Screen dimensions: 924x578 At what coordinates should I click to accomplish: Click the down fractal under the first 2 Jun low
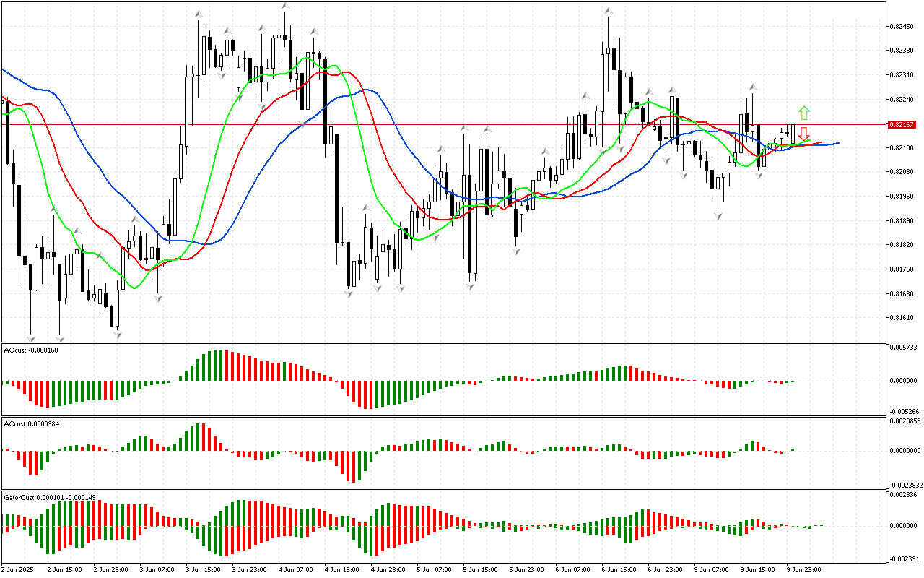(x=30, y=337)
